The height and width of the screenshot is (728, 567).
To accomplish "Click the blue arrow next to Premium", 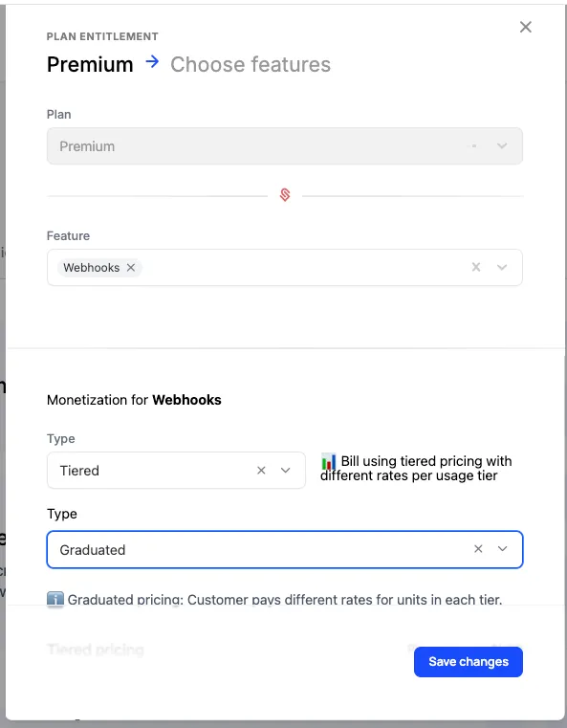I will tap(152, 62).
